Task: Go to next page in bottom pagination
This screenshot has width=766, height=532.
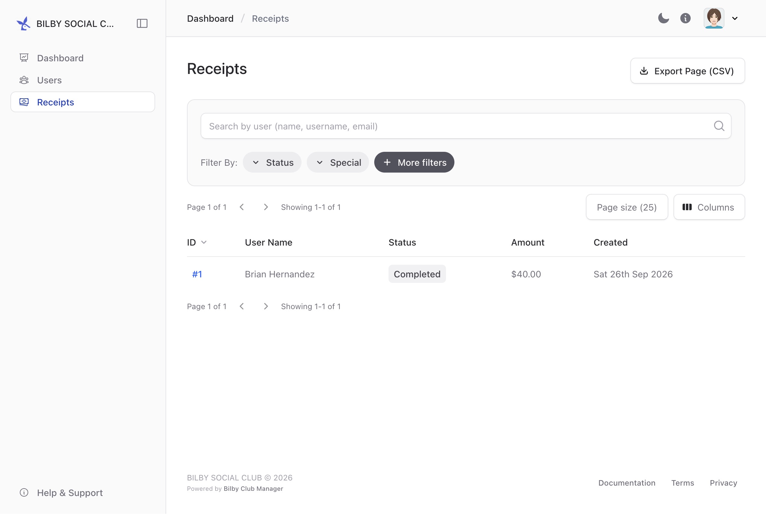Action: click(x=266, y=306)
